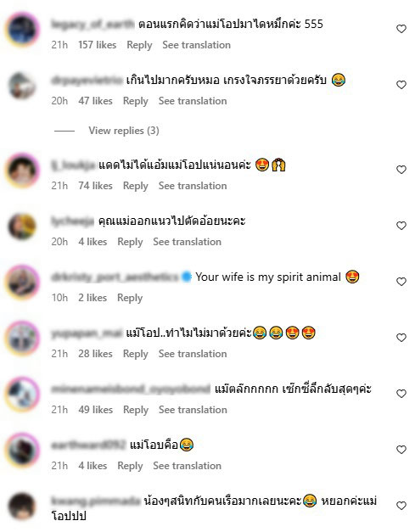
Task: Reply to the comment with 28 likes
Action: [136, 354]
